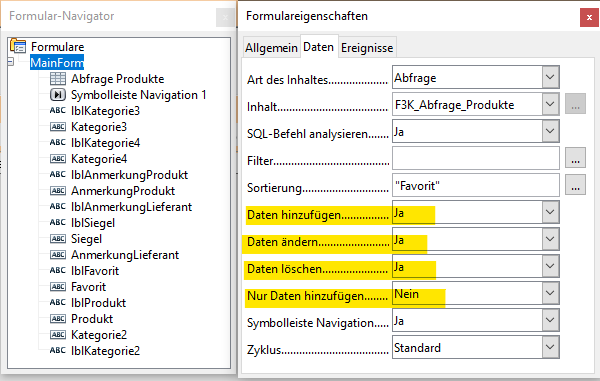Image resolution: width=600 pixels, height=381 pixels.
Task: Open the Zyklus dropdown arrow
Action: pyautogui.click(x=550, y=347)
